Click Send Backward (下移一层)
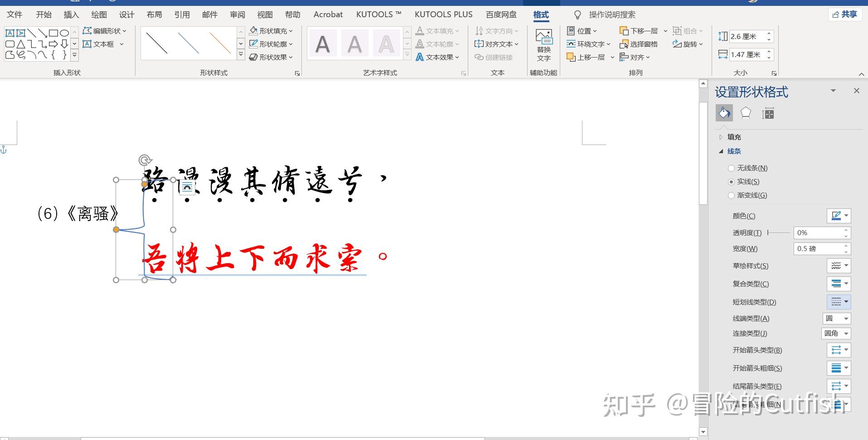Image resolution: width=868 pixels, height=440 pixels. coord(639,31)
